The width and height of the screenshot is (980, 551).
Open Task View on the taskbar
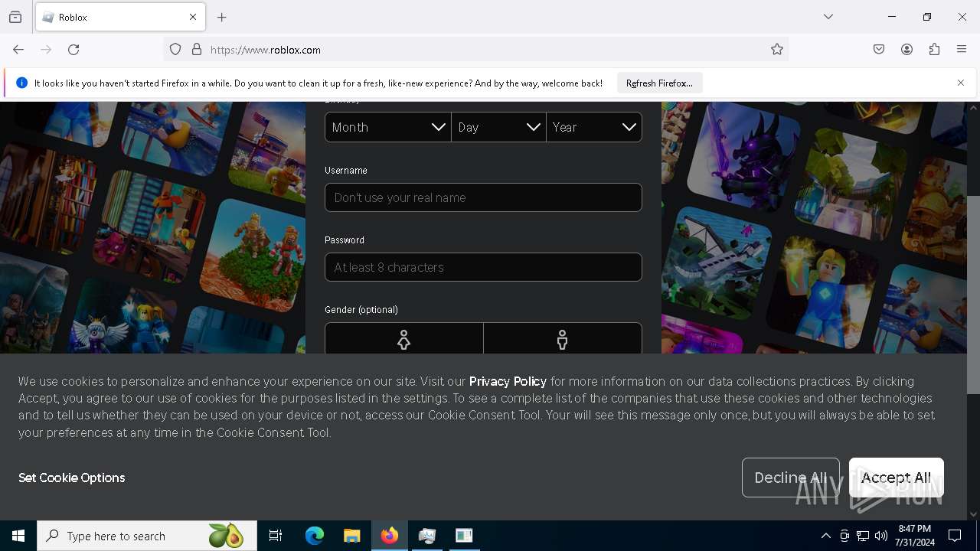pyautogui.click(x=276, y=536)
